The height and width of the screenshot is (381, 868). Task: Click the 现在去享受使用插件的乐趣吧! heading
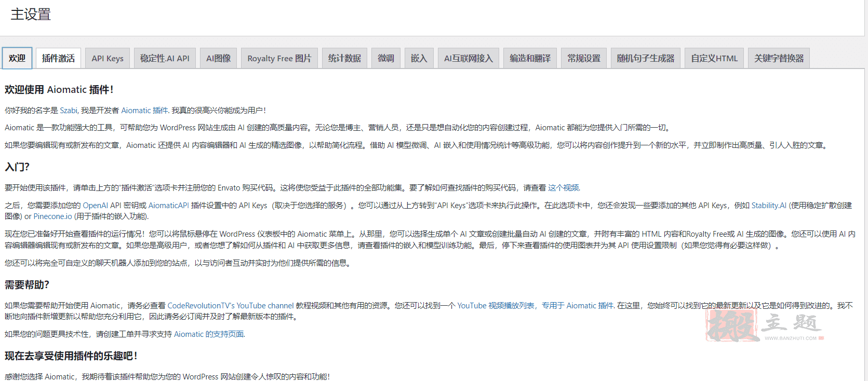click(x=71, y=356)
